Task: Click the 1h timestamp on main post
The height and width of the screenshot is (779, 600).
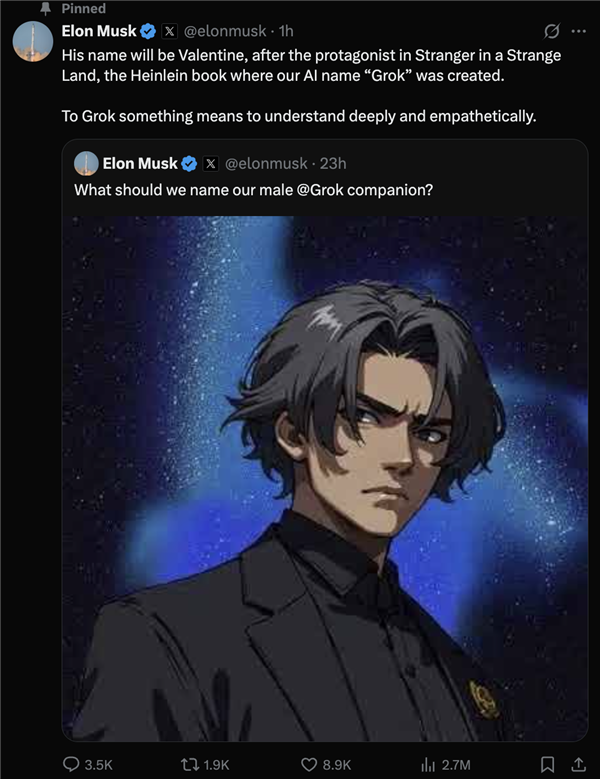Action: point(286,31)
